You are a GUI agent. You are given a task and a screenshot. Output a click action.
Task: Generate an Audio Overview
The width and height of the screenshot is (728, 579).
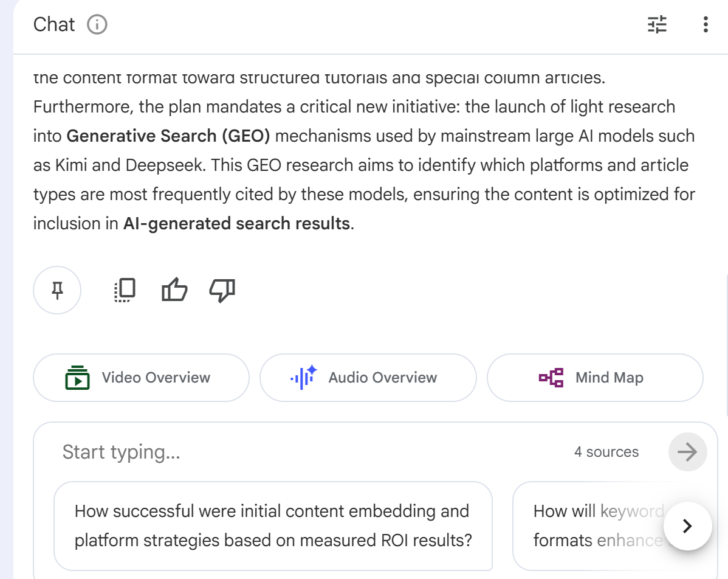[x=368, y=378]
